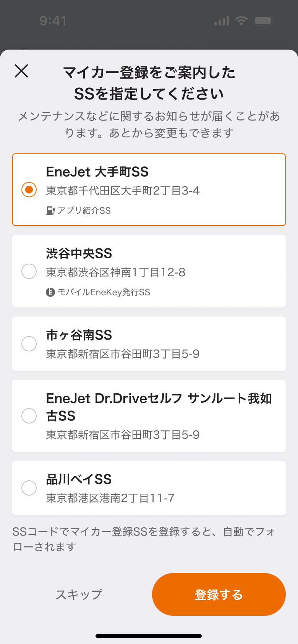298x644 pixels.
Task: Select the EneJet 大手町SS radio button
Action: pos(29,190)
